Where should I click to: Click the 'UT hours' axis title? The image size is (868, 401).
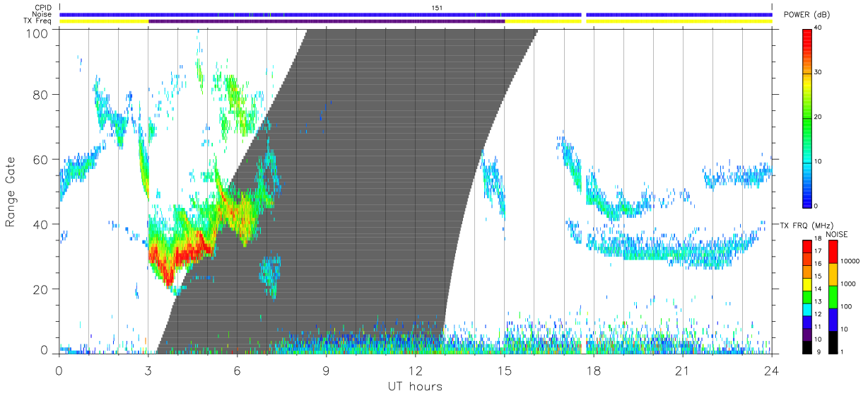tap(415, 387)
